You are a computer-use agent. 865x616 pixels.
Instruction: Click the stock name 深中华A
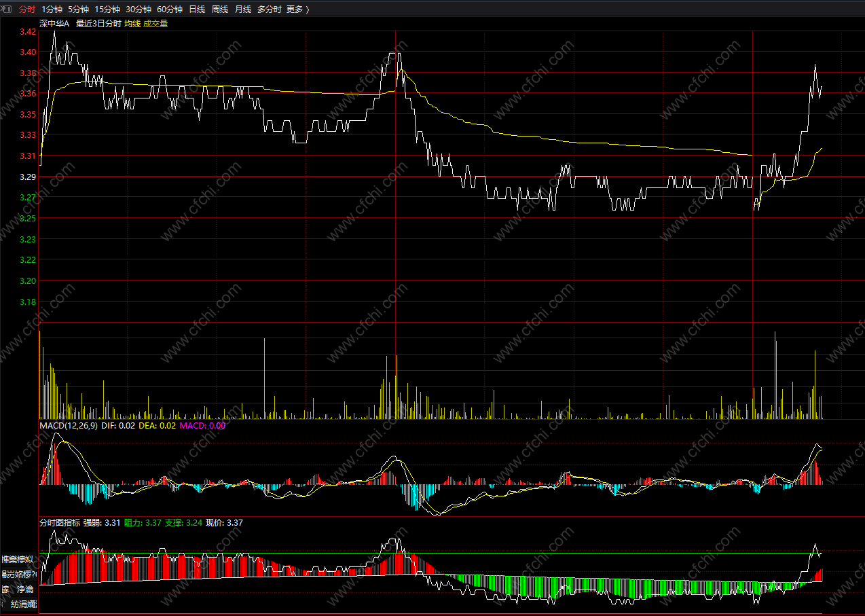click(x=54, y=23)
